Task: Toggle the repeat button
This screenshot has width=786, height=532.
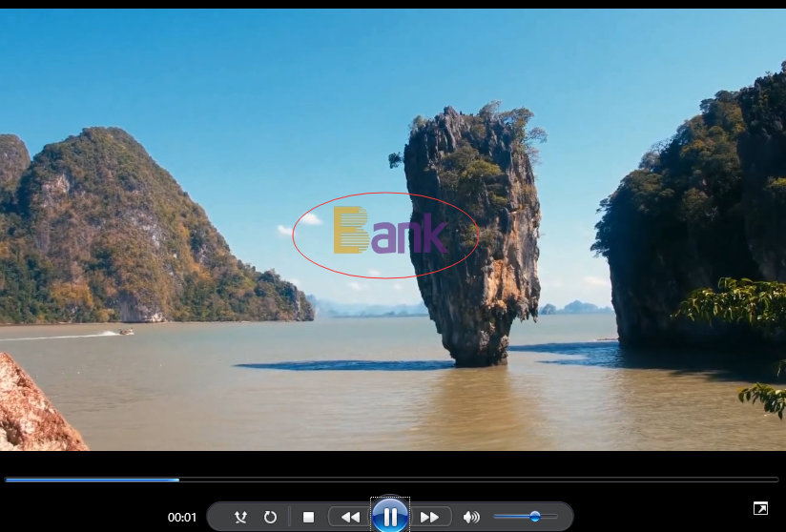Action: point(270,517)
